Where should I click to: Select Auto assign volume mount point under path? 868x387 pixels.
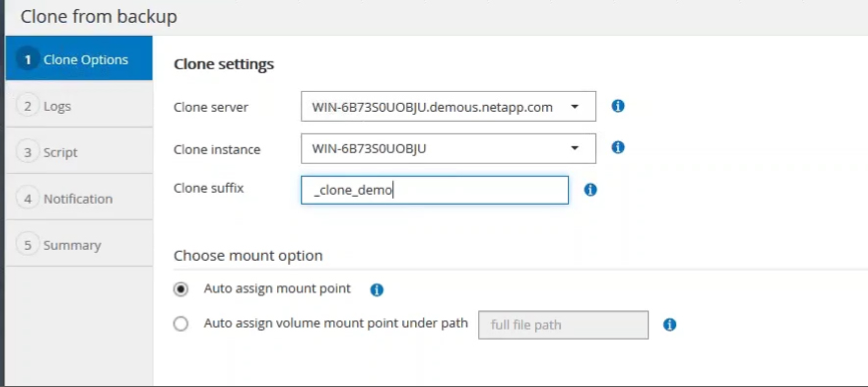180,324
